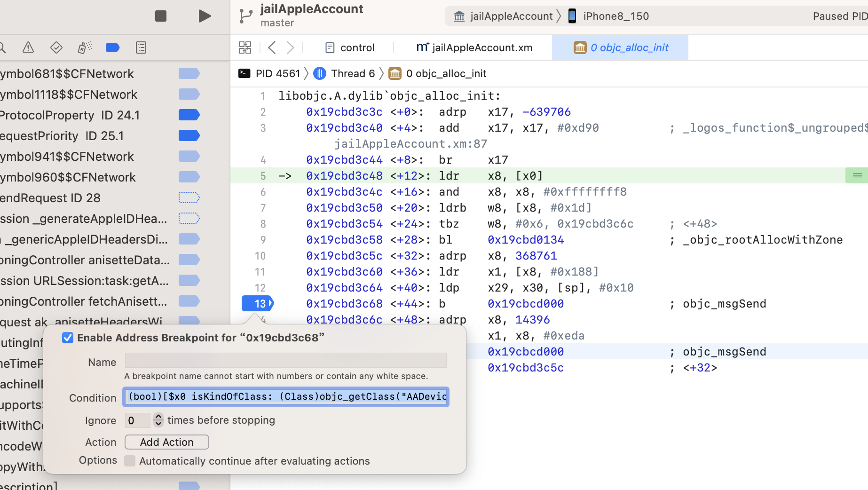
Task: Select the 0 objc_alloc_init tab
Action: (621, 47)
